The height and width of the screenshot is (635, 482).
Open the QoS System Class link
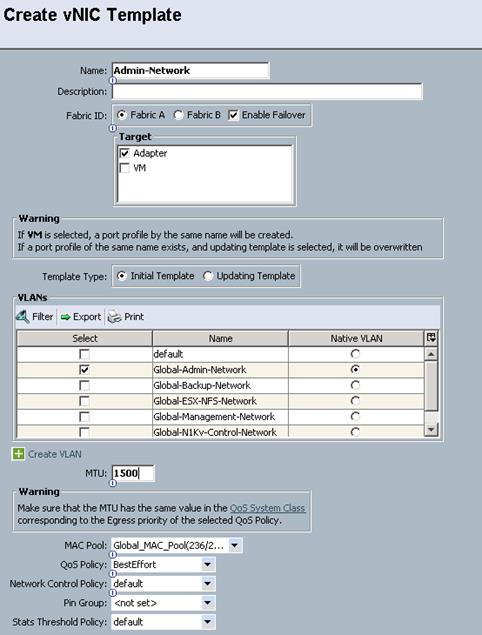click(267, 508)
